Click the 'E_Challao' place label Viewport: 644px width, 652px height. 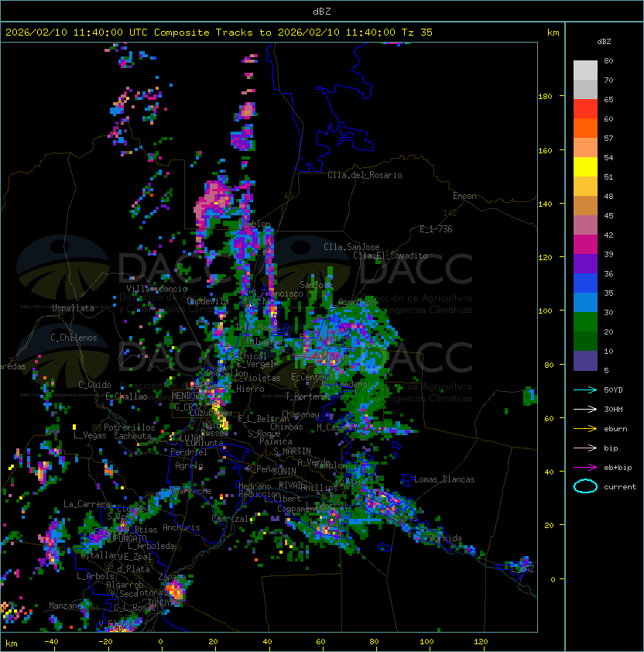coord(126,396)
